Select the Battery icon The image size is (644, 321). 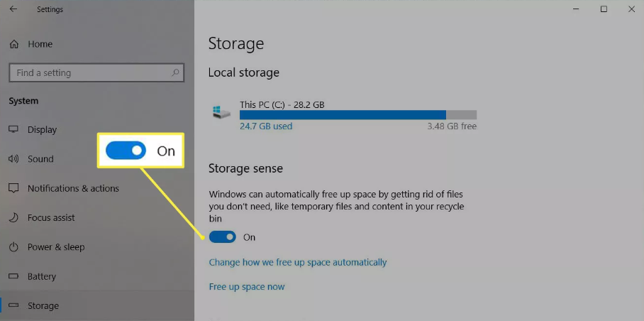click(13, 276)
